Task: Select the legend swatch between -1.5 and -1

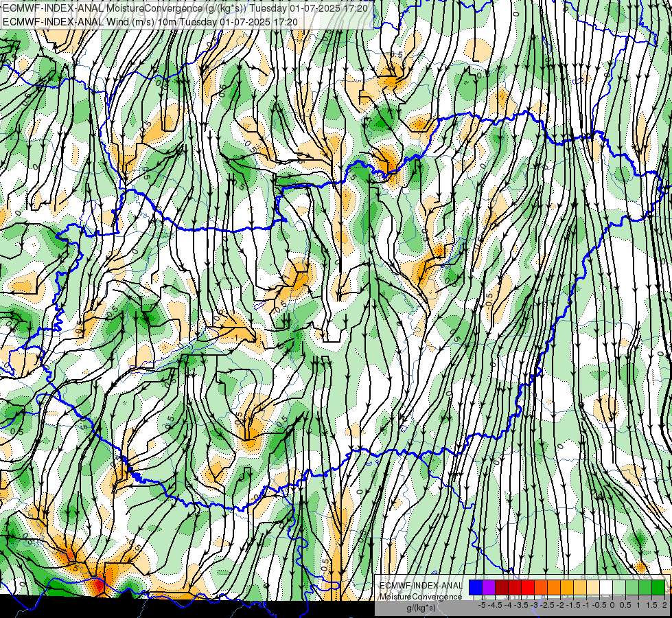Action: 580,588
